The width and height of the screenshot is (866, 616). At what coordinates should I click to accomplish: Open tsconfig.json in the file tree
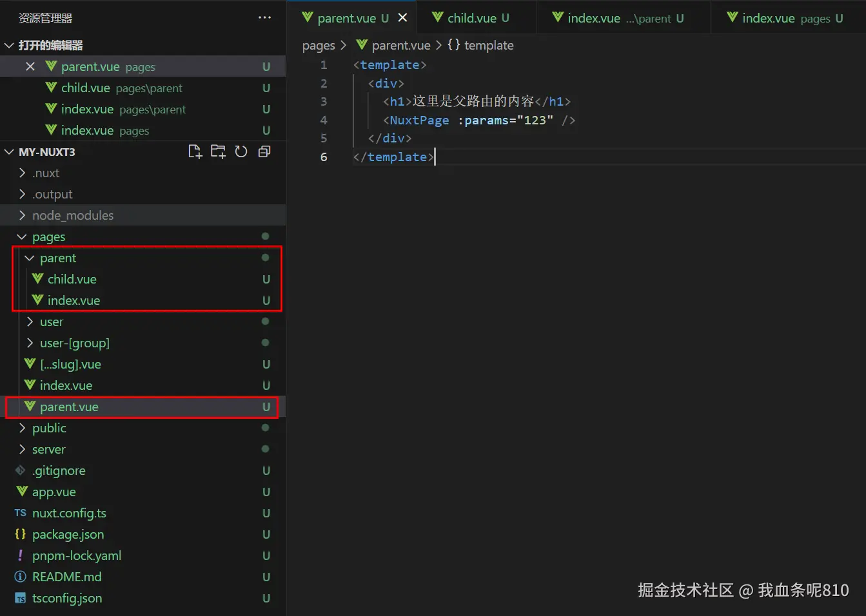coord(143,598)
